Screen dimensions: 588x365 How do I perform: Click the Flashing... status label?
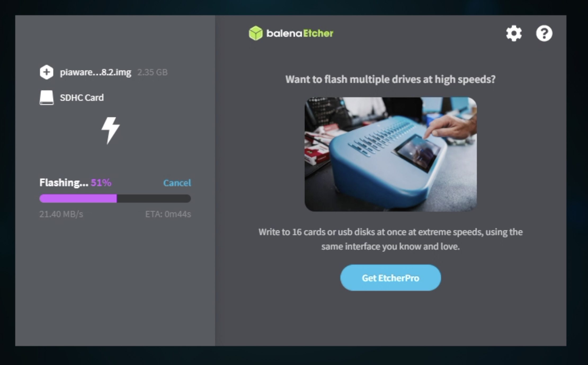click(64, 182)
